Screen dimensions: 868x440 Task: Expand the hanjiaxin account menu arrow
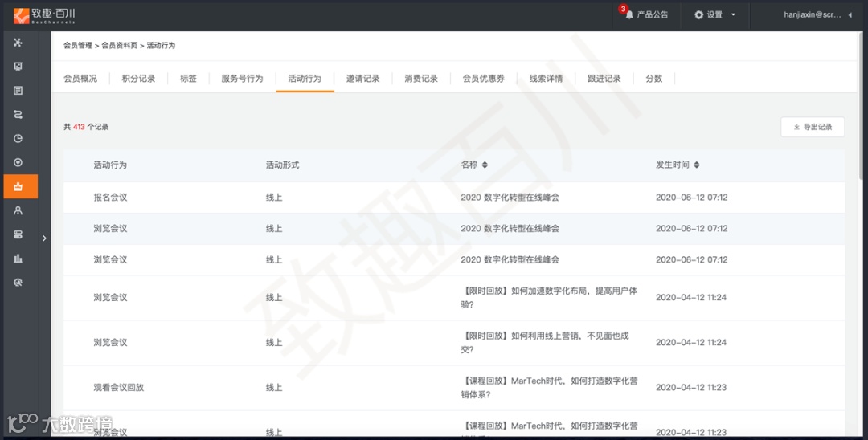click(850, 15)
